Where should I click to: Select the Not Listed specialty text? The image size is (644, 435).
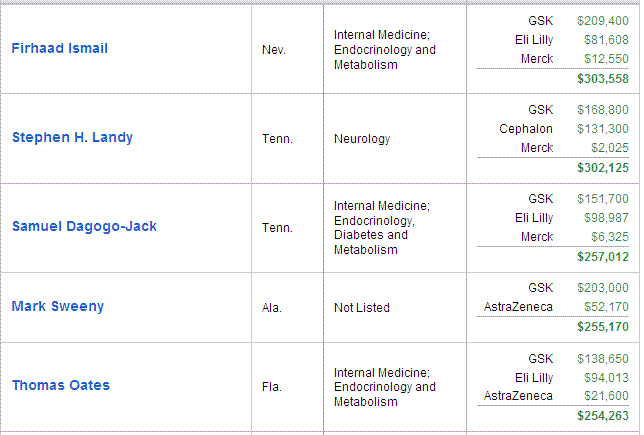click(x=362, y=308)
